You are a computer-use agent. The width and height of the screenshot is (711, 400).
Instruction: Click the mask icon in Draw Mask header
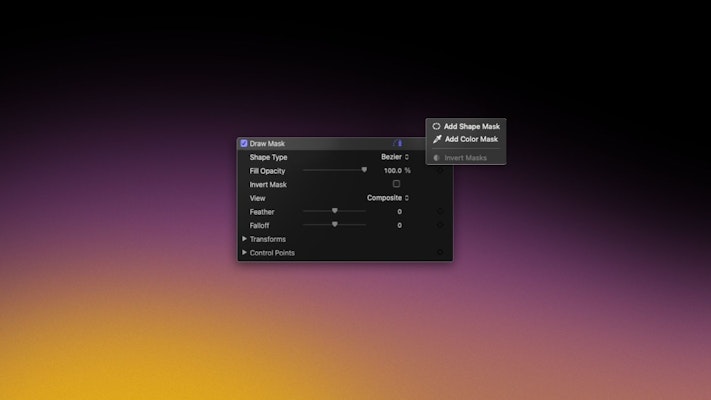pos(399,143)
